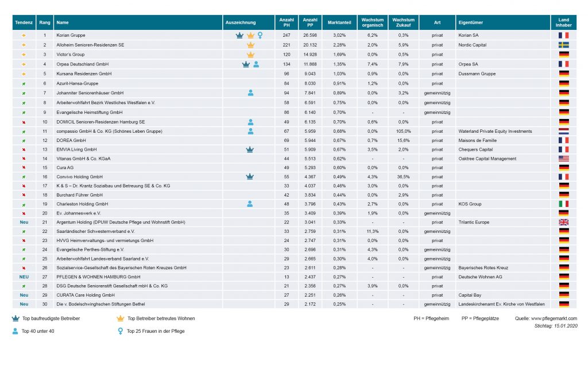
Task: Click the gold crown in Korian Gruppe row
Action: 250,35
